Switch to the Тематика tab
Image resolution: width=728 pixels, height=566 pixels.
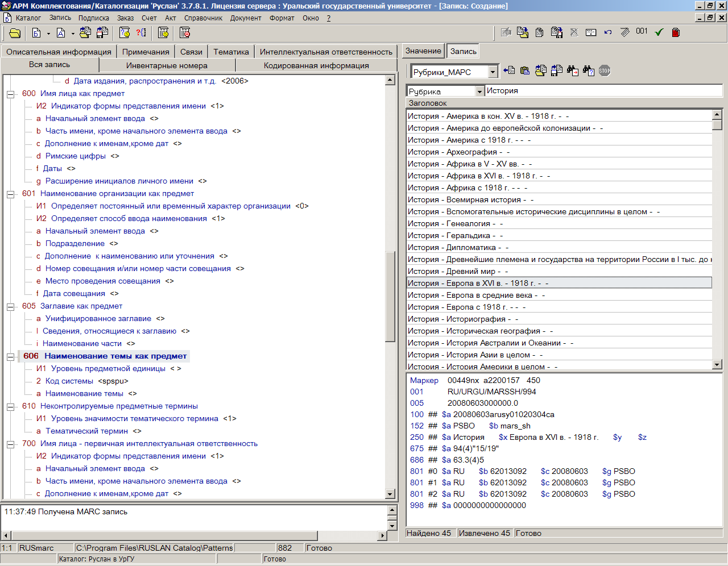pos(231,52)
